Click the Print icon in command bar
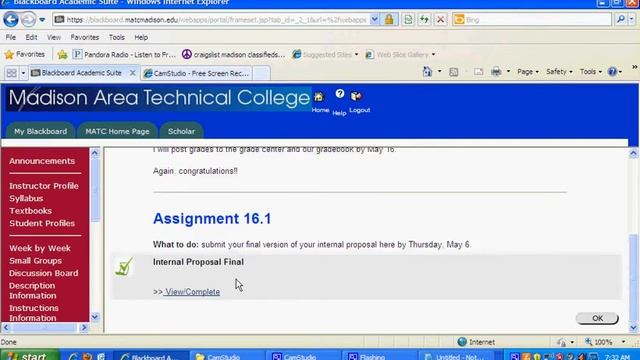Image resolution: width=640 pixels, height=360 pixels. pyautogui.click(x=496, y=72)
